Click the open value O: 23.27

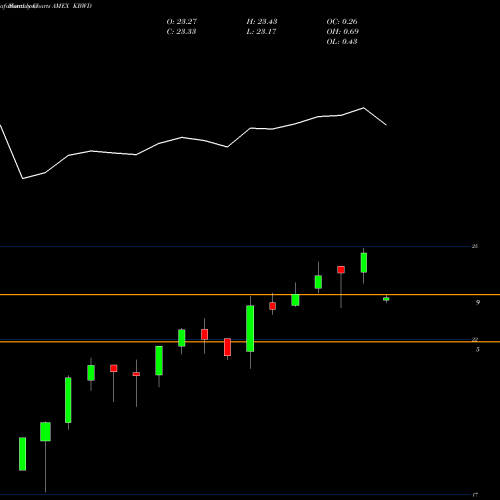coord(182,22)
